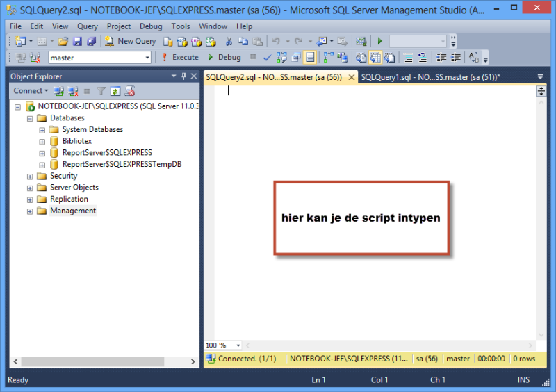Toggle Results to File mode
This screenshot has width=556, height=392.
click(x=389, y=58)
